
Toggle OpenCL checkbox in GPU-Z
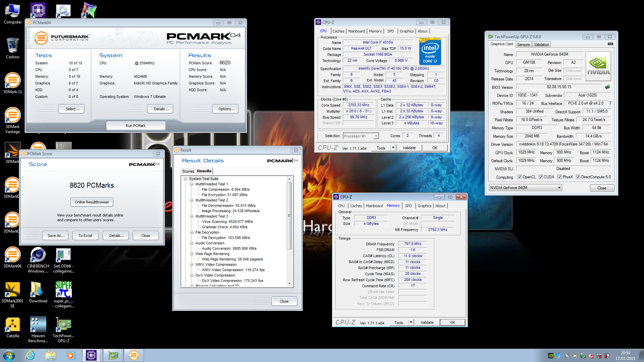pyautogui.click(x=520, y=177)
